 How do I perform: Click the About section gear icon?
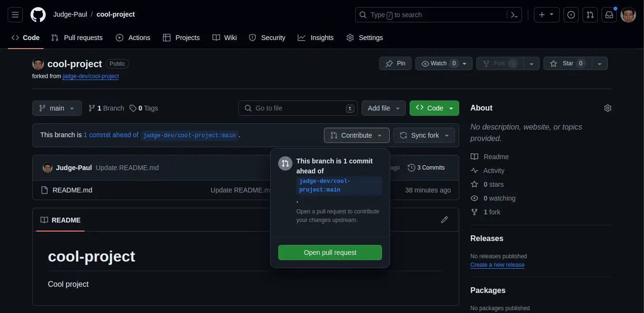pos(608,108)
